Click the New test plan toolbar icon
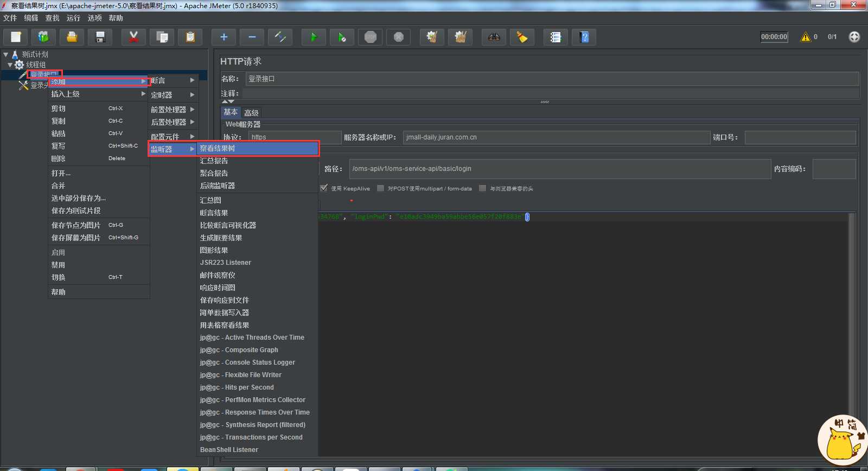This screenshot has height=471, width=868. click(x=16, y=37)
